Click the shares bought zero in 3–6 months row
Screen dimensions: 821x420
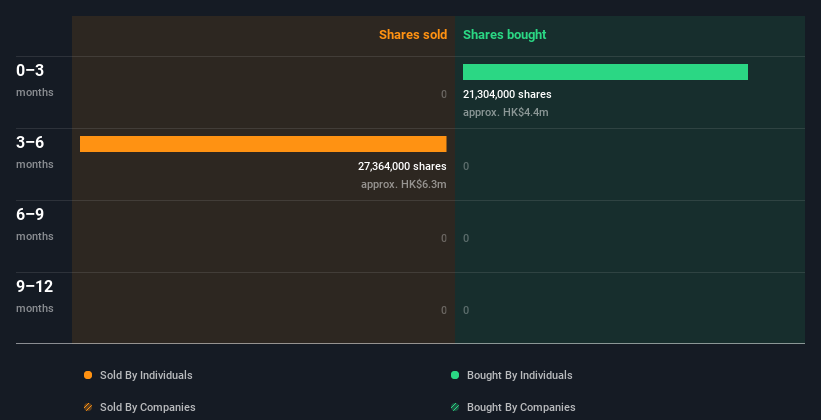click(466, 167)
